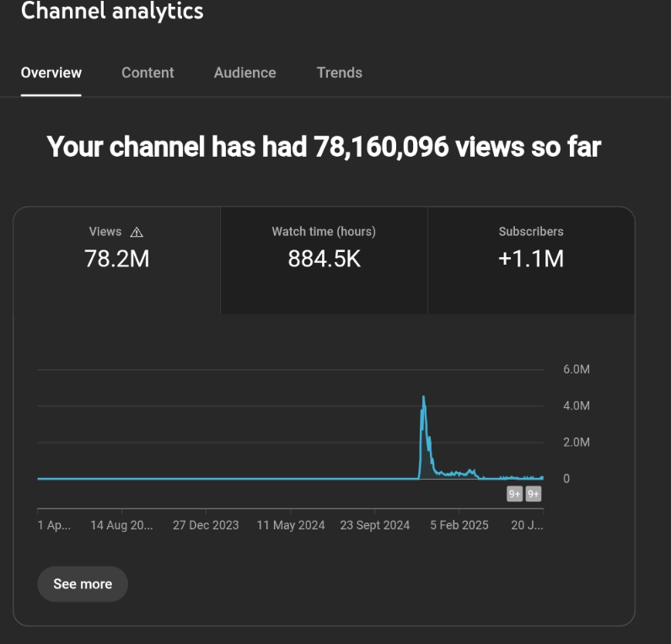The width and height of the screenshot is (671, 644).
Task: Click the 78,160,096 views headline text
Action: click(x=324, y=147)
